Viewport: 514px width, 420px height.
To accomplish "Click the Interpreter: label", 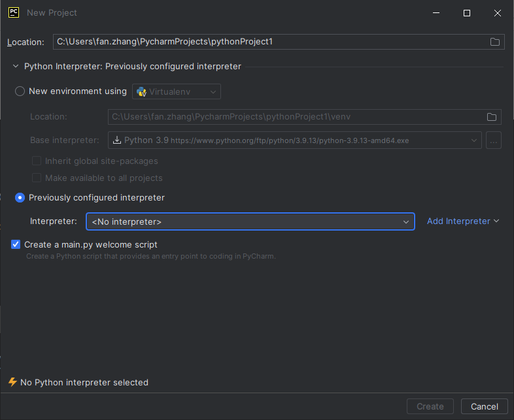I will (54, 221).
